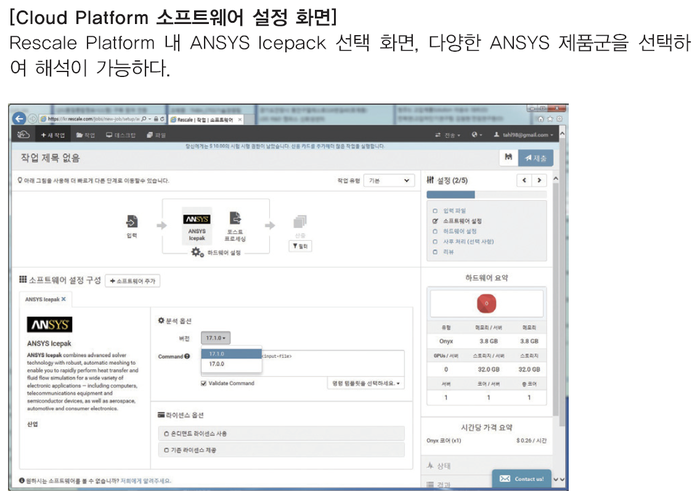The height and width of the screenshot is (502, 700).
Task: Select the 입력 파일 step link
Action: pos(454,210)
